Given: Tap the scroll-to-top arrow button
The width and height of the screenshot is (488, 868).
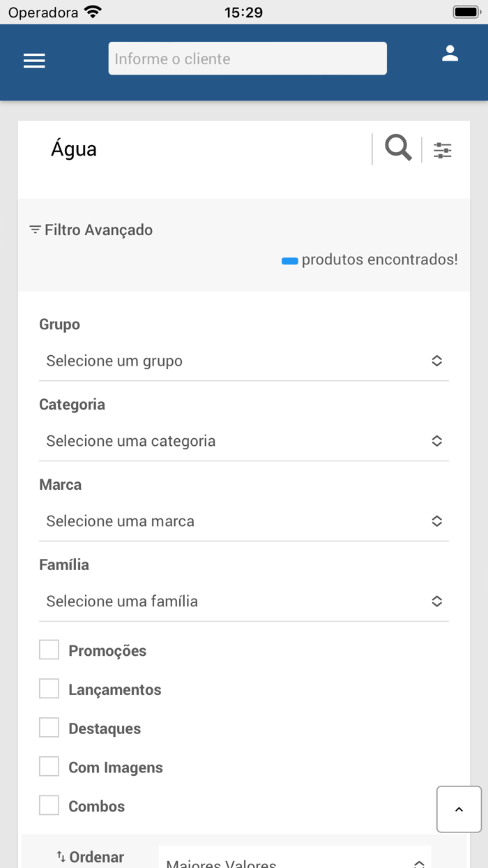Looking at the screenshot, I should (459, 809).
